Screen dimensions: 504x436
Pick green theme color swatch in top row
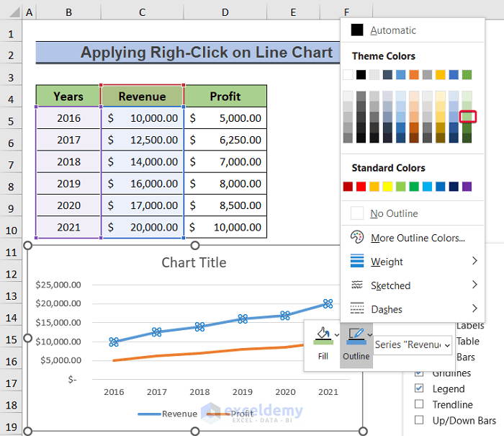pyautogui.click(x=467, y=75)
